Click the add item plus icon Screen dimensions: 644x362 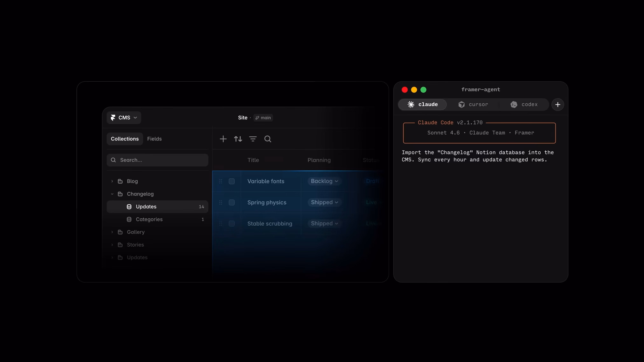point(223,139)
